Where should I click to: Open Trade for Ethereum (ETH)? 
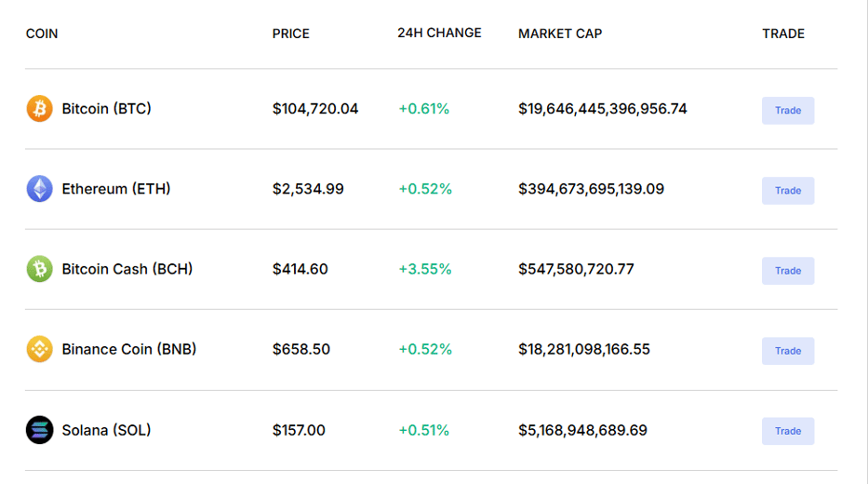click(x=788, y=191)
